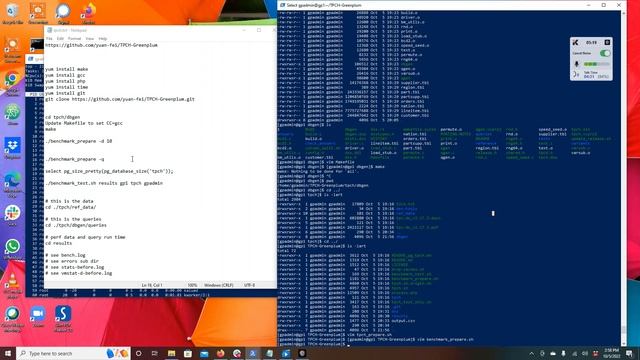Click the 'yum install php' line
The width and height of the screenshot is (640, 360).
click(x=65, y=81)
